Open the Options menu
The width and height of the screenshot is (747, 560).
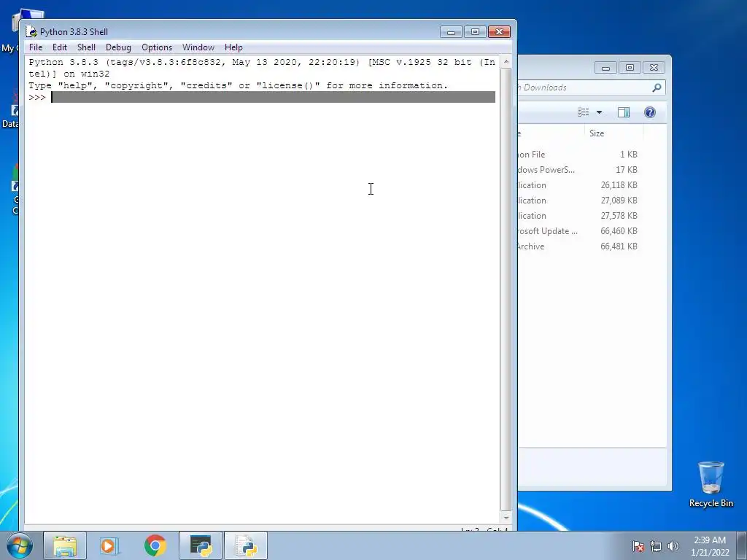coord(157,47)
